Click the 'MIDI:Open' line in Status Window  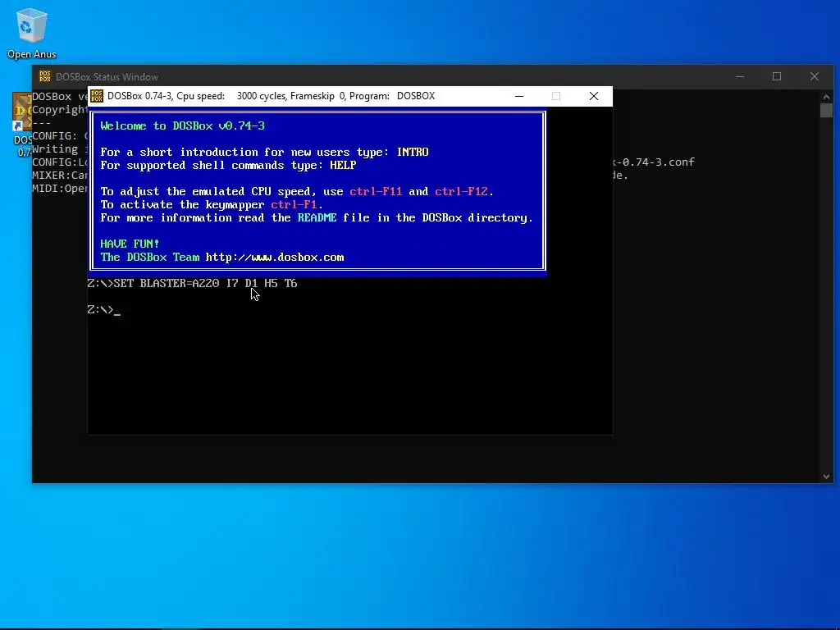pyautogui.click(x=59, y=188)
